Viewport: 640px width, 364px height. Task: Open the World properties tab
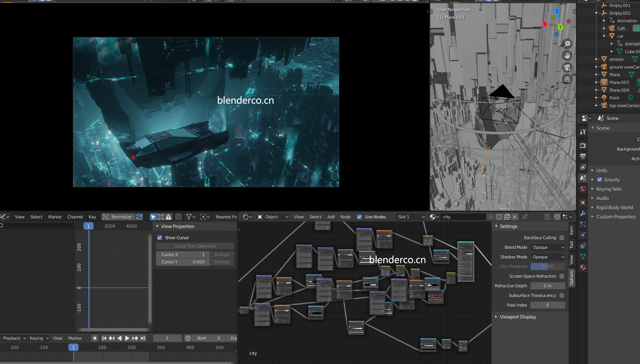583,189
